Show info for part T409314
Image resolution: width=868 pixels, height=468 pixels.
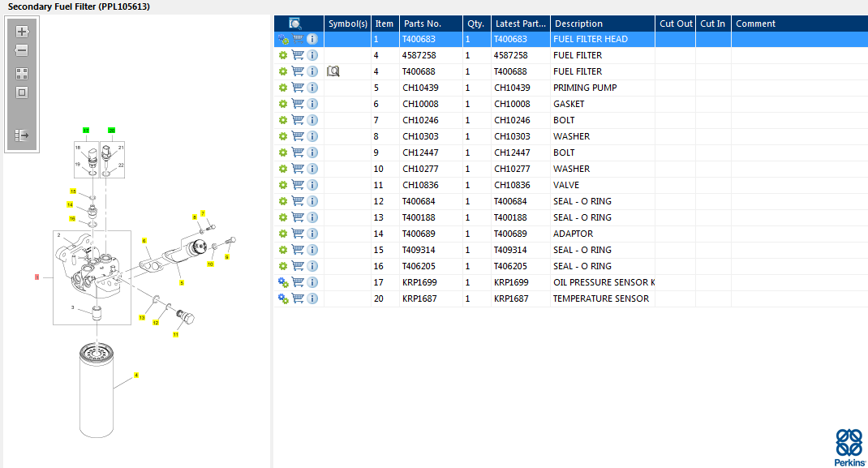pos(312,250)
